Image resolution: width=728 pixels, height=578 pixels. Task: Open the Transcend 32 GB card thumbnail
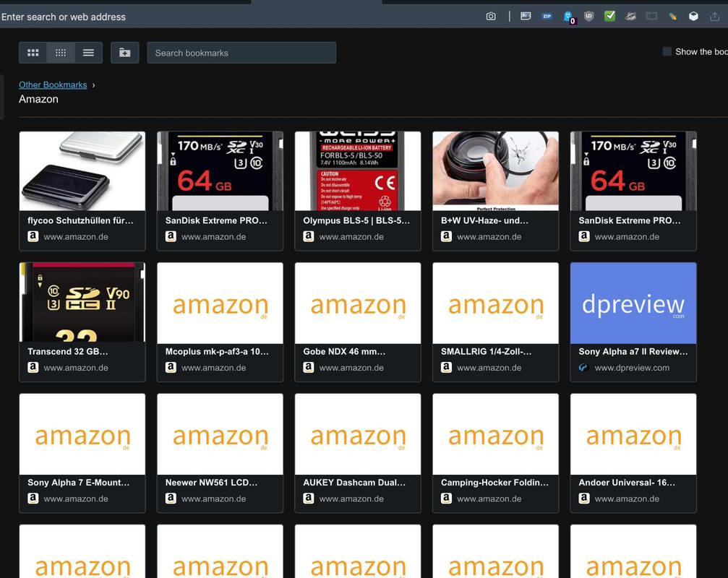[82, 303]
